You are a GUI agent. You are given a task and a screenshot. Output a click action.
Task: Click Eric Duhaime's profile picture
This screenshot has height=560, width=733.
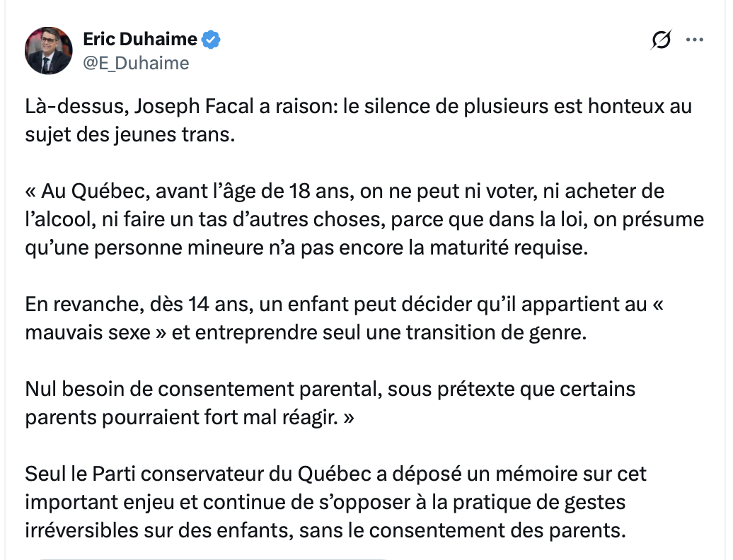(x=49, y=51)
